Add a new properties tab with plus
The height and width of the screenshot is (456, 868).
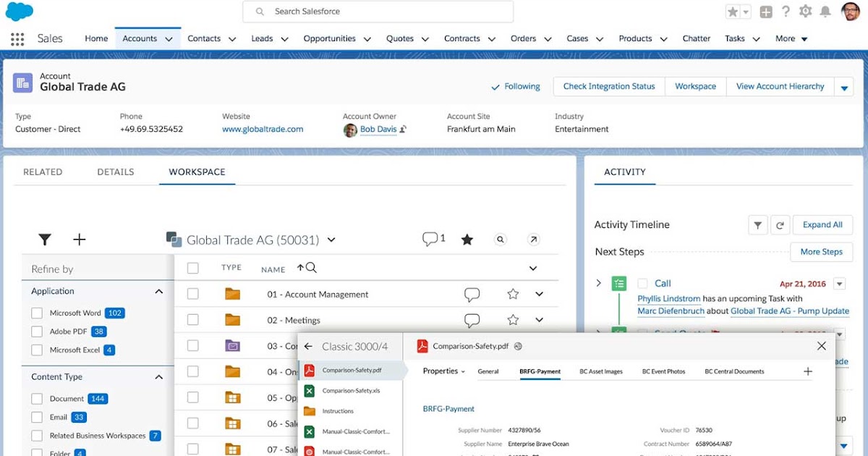click(808, 371)
